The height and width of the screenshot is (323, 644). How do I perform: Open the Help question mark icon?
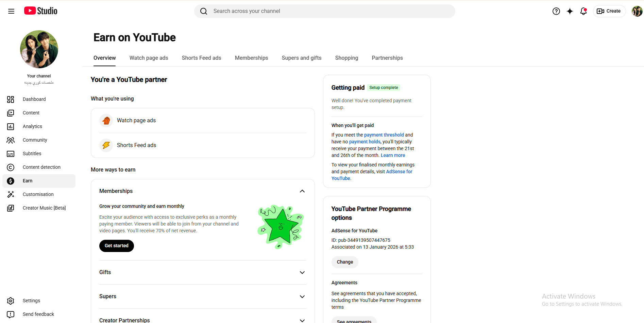point(556,11)
